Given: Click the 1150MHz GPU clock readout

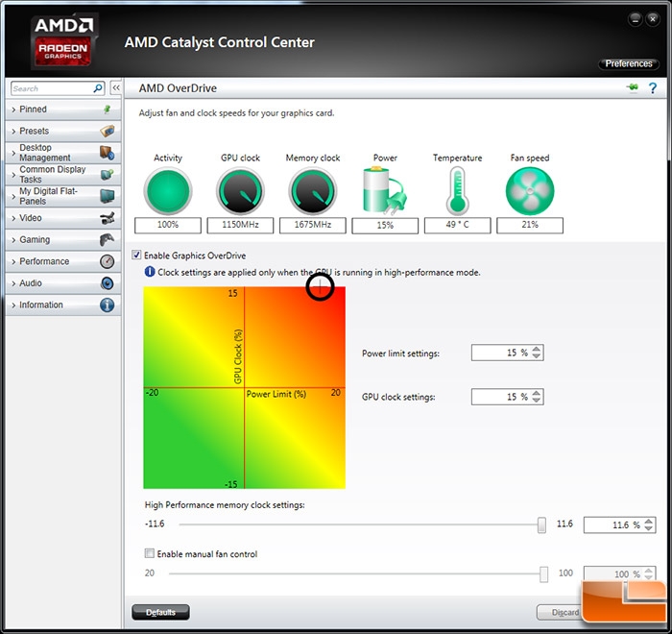Looking at the screenshot, I should [x=240, y=225].
